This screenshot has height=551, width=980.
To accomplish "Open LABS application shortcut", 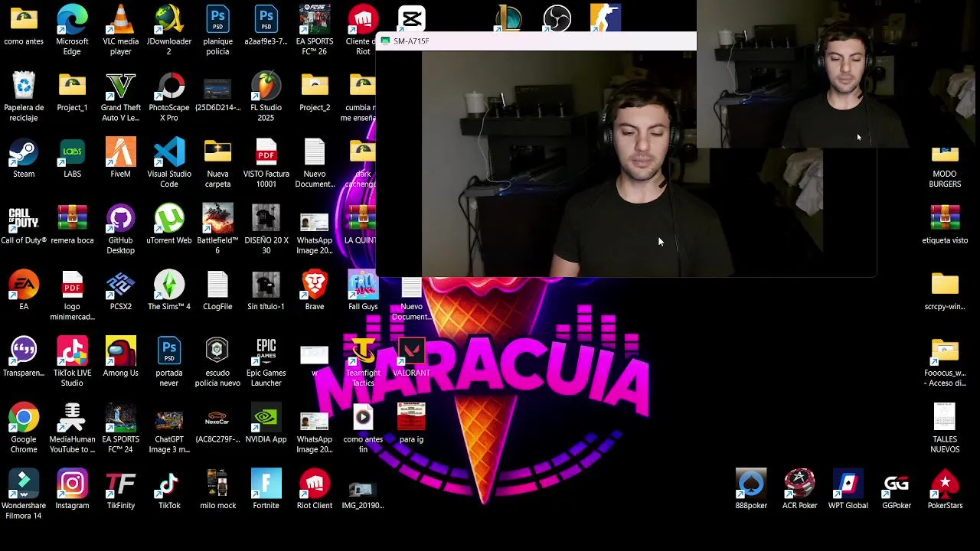I will [72, 158].
